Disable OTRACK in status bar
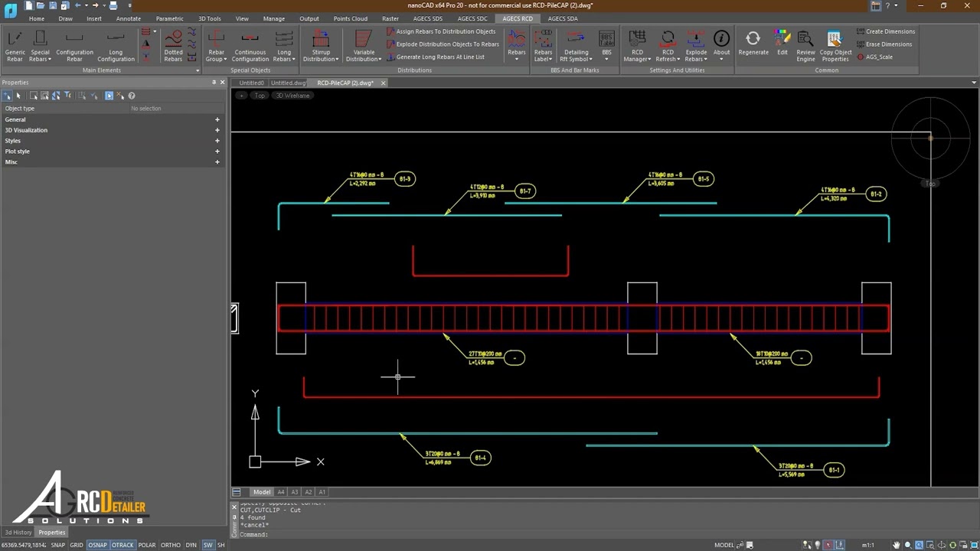The height and width of the screenshot is (551, 980). tap(122, 545)
